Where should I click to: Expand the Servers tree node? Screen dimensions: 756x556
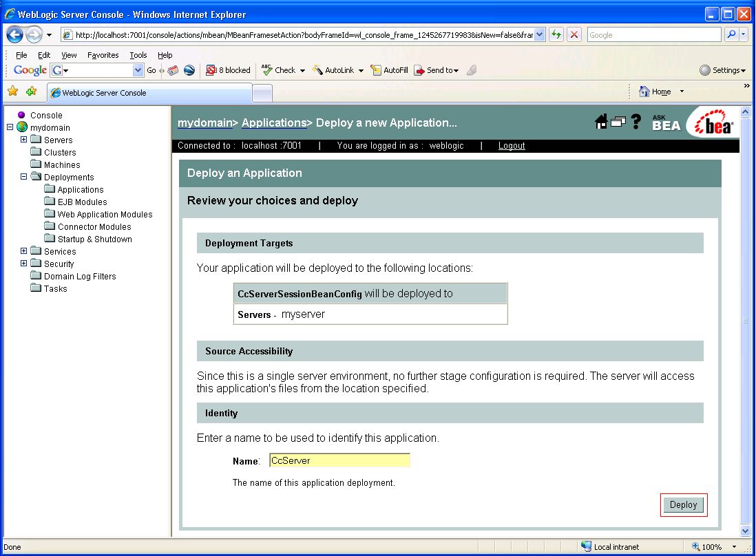tap(23, 140)
